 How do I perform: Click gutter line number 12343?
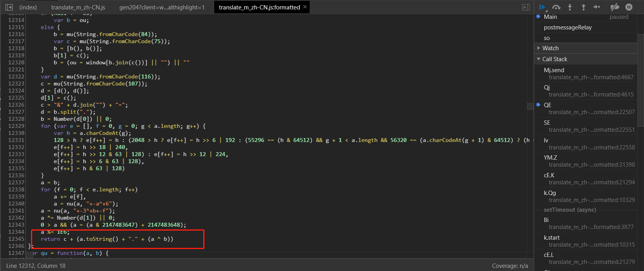tap(16, 225)
